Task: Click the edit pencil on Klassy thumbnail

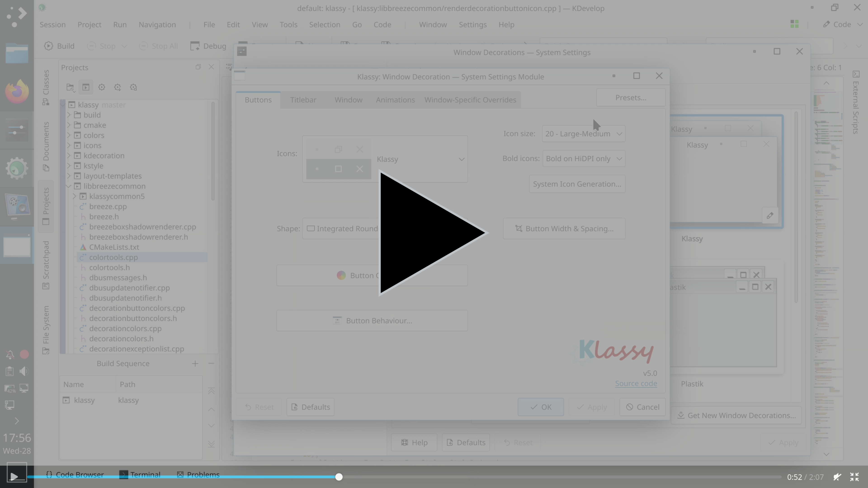Action: tap(770, 216)
